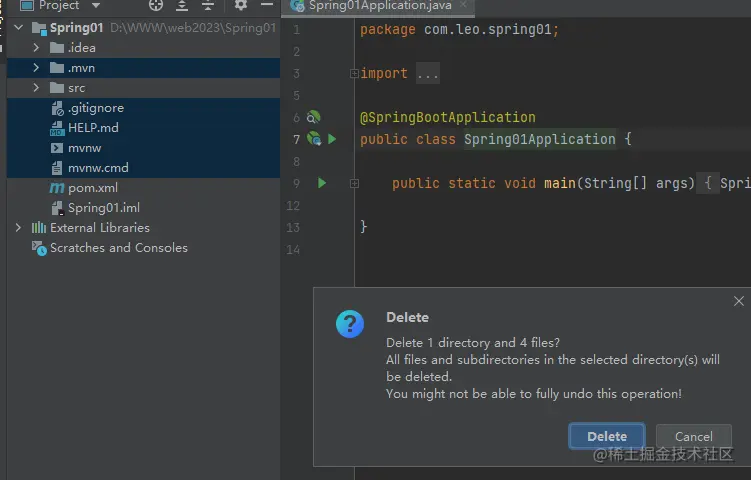Image resolution: width=751 pixels, height=480 pixels.
Task: Click the mvnw.cmd file icon
Action: (57, 168)
